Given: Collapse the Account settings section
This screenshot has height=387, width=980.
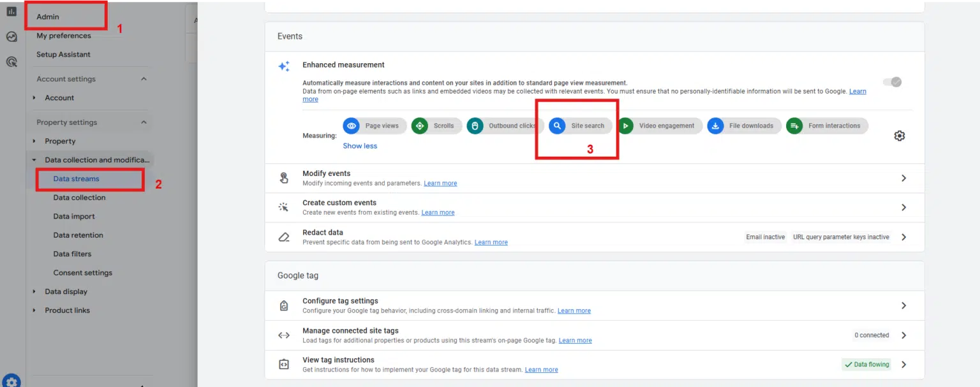Looking at the screenshot, I should pyautogui.click(x=144, y=78).
